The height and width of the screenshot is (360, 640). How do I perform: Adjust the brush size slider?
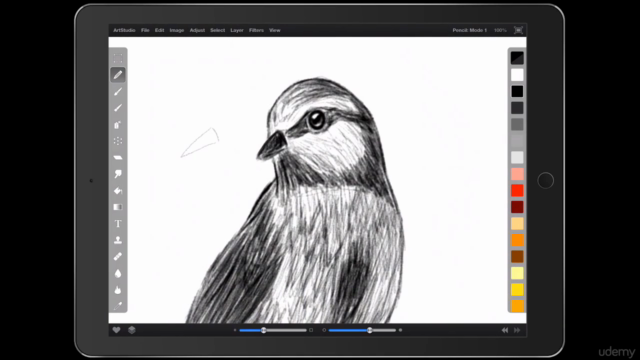coord(273,330)
